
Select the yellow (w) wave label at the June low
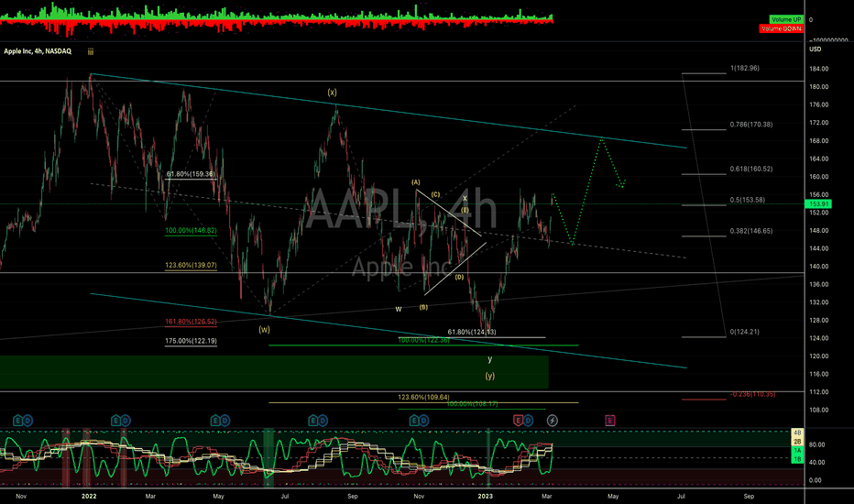pos(264,329)
